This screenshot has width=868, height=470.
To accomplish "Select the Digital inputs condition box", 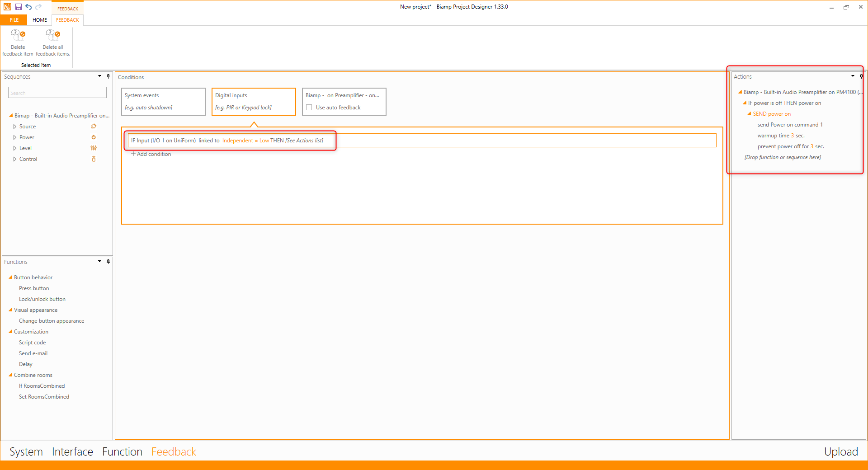I will coord(254,102).
